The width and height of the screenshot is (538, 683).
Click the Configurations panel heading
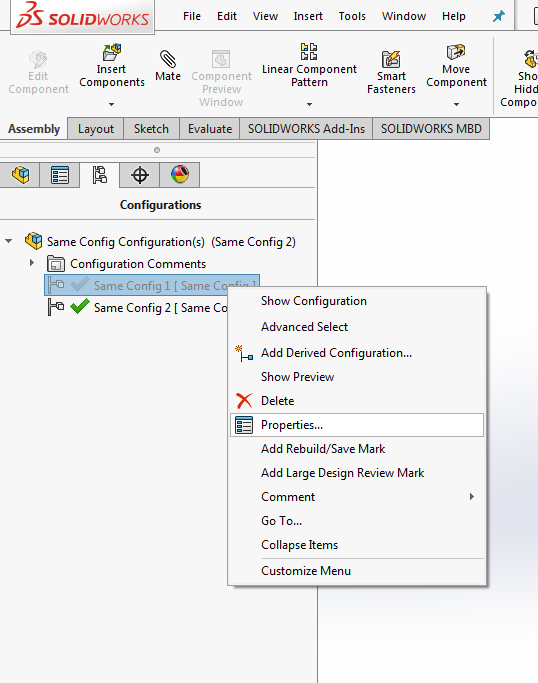160,205
